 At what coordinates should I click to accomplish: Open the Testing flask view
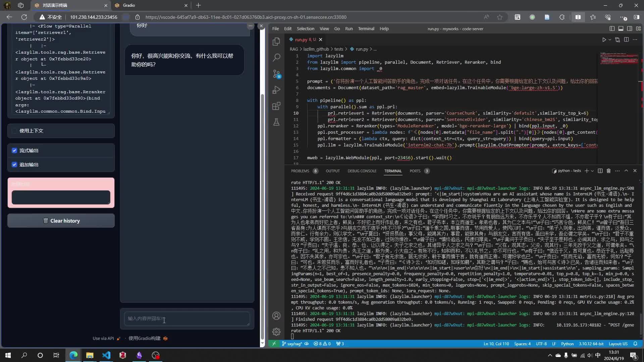click(x=276, y=122)
